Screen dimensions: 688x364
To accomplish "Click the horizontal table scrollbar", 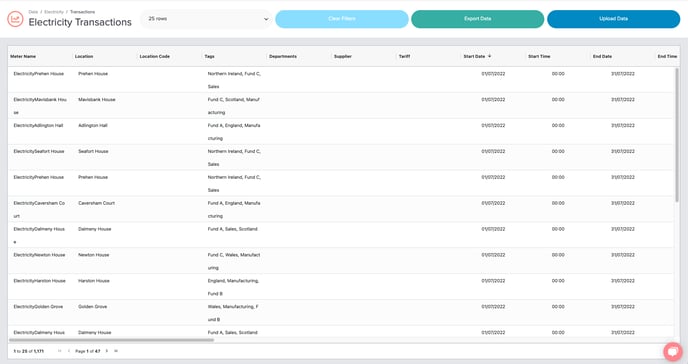I will (x=111, y=340).
